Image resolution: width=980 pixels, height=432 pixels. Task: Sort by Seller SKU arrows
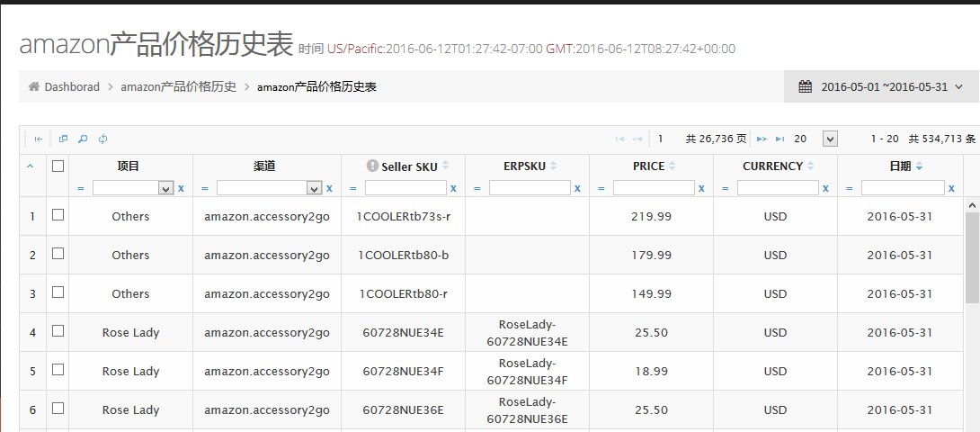pos(446,166)
